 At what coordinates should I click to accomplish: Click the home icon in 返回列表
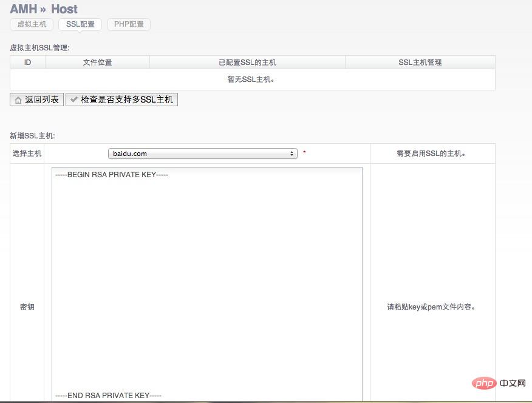tap(18, 100)
